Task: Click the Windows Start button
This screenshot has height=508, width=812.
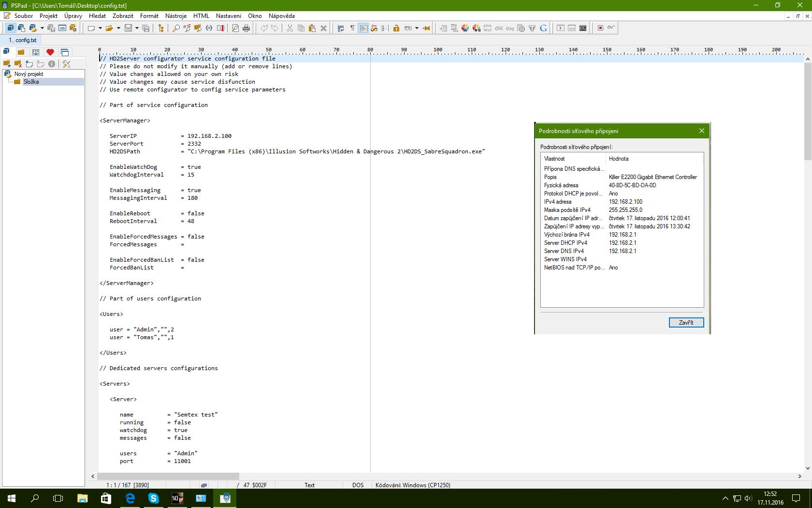Action: 12,498
